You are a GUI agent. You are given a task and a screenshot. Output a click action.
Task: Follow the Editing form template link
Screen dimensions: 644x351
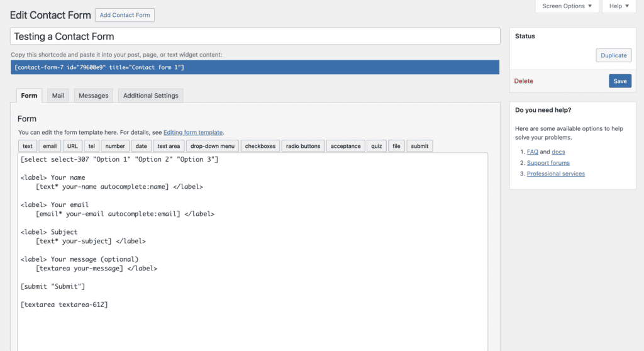coord(193,132)
